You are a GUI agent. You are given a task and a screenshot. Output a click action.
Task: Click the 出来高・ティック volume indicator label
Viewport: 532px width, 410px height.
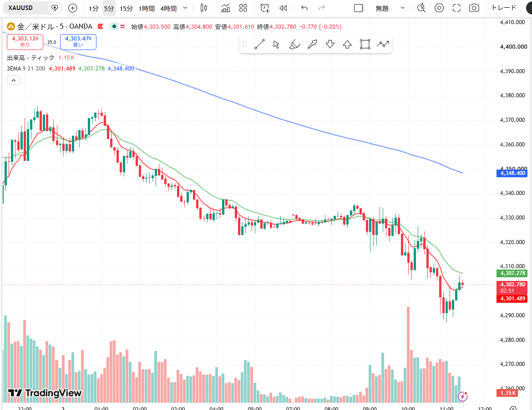coord(30,58)
